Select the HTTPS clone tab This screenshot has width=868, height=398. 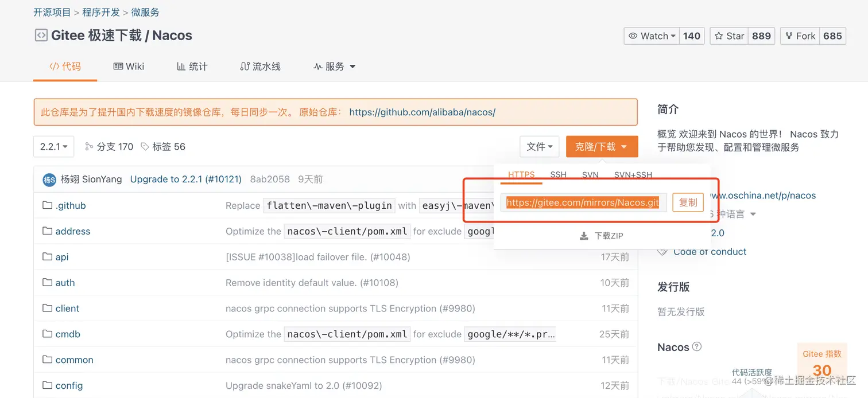tap(521, 175)
